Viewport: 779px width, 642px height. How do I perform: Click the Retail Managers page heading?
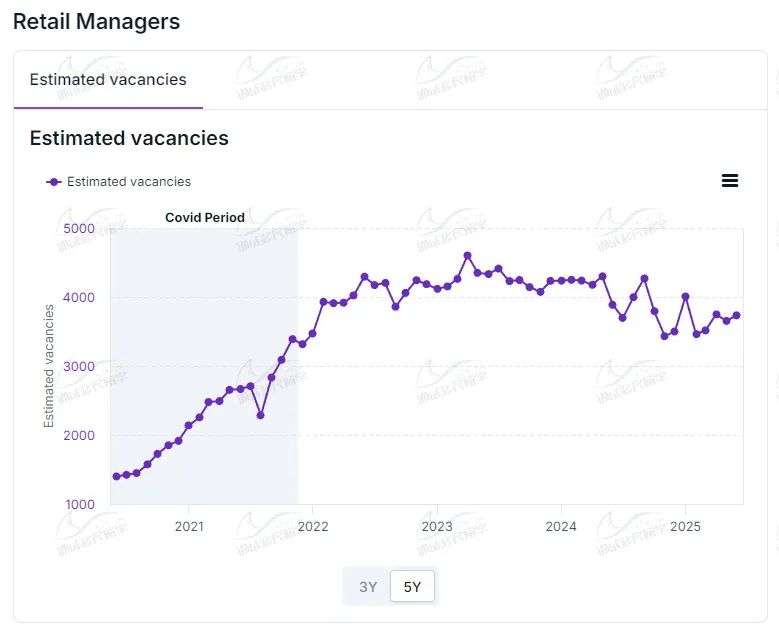point(96,21)
